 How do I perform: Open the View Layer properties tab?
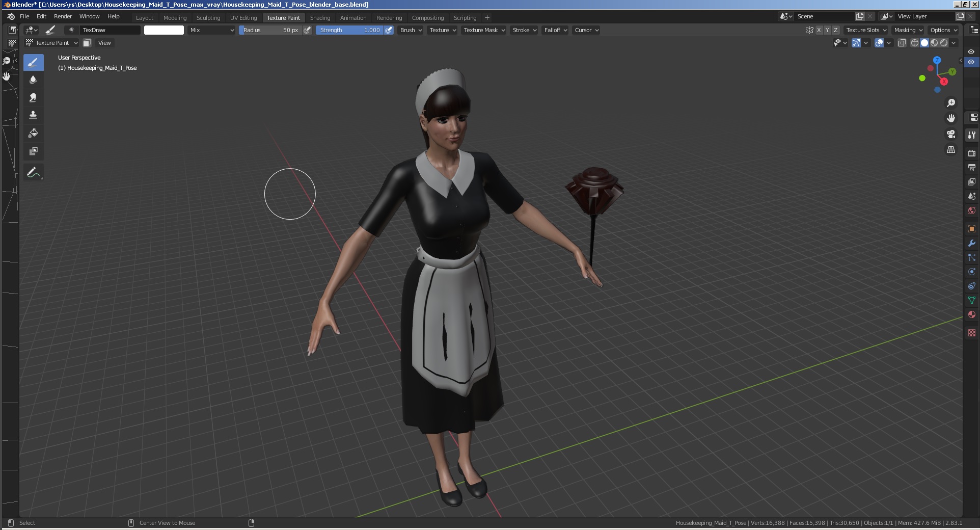point(972,181)
